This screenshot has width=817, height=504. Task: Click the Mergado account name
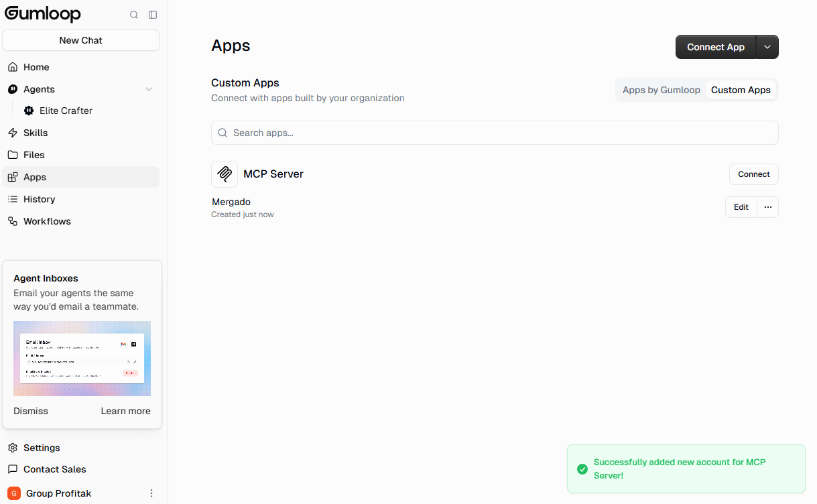pyautogui.click(x=231, y=202)
